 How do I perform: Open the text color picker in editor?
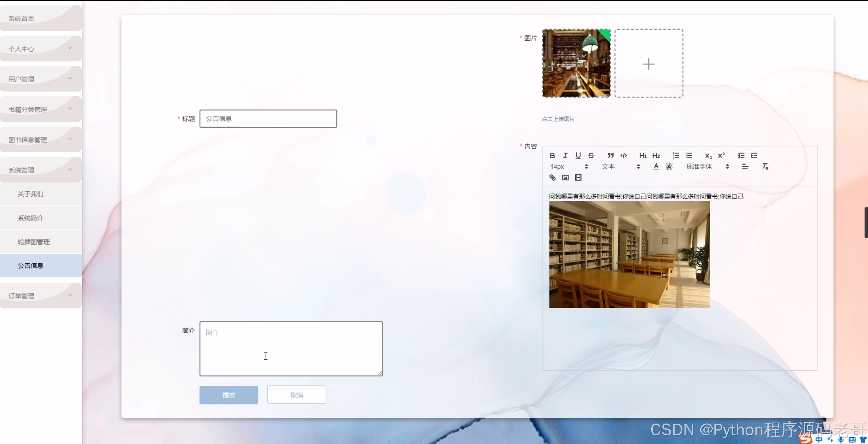click(x=656, y=166)
